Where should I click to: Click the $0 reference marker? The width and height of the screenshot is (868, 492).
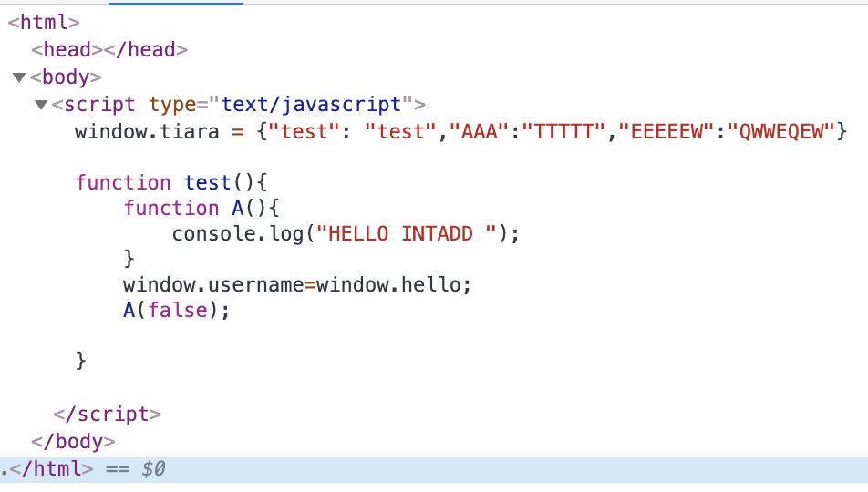(x=153, y=469)
